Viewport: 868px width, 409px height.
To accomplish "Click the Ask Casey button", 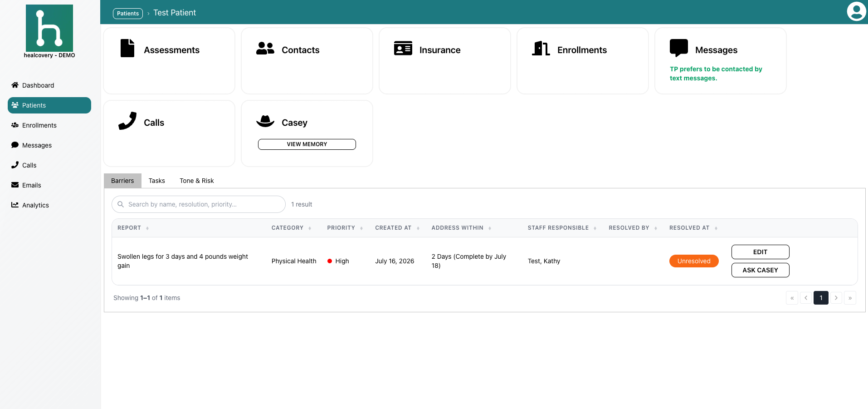I will (760, 270).
